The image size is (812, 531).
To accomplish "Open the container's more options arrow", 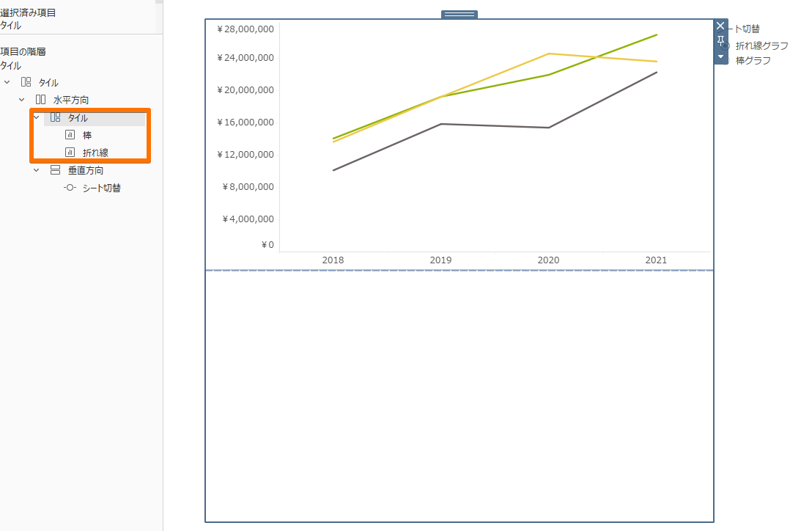I will click(x=720, y=56).
